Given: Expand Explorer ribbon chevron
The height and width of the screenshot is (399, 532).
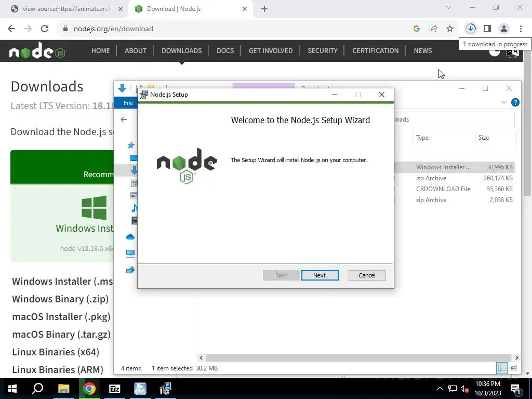Looking at the screenshot, I should click(504, 102).
